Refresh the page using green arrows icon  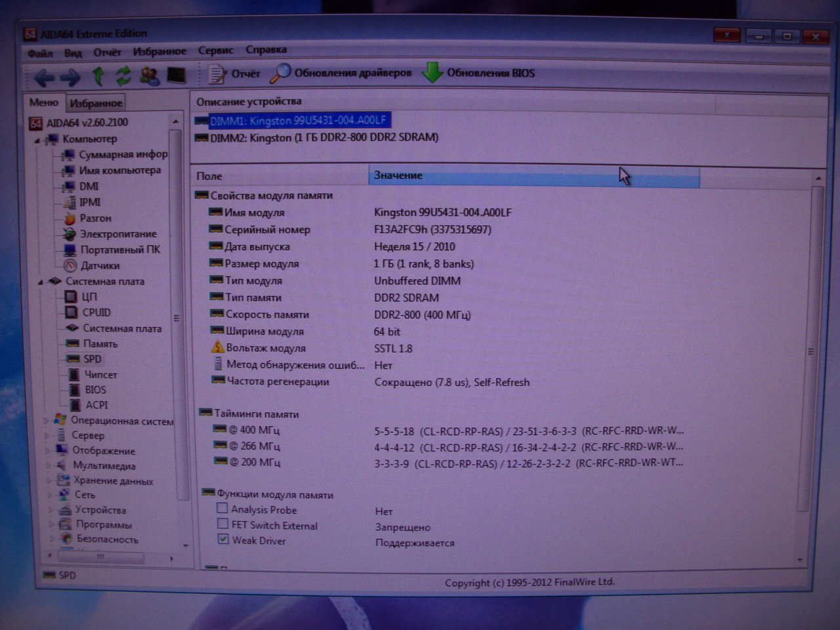[x=123, y=76]
